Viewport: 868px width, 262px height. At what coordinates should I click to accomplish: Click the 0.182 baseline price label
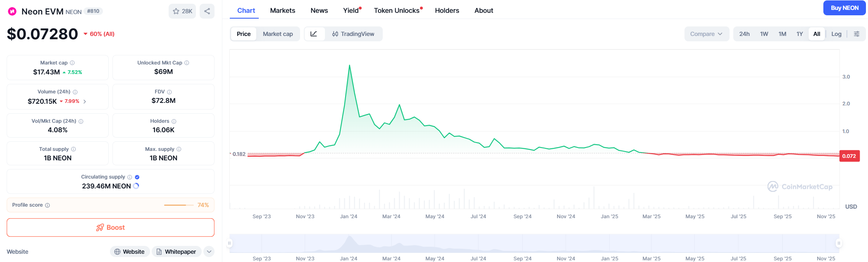[x=238, y=154]
